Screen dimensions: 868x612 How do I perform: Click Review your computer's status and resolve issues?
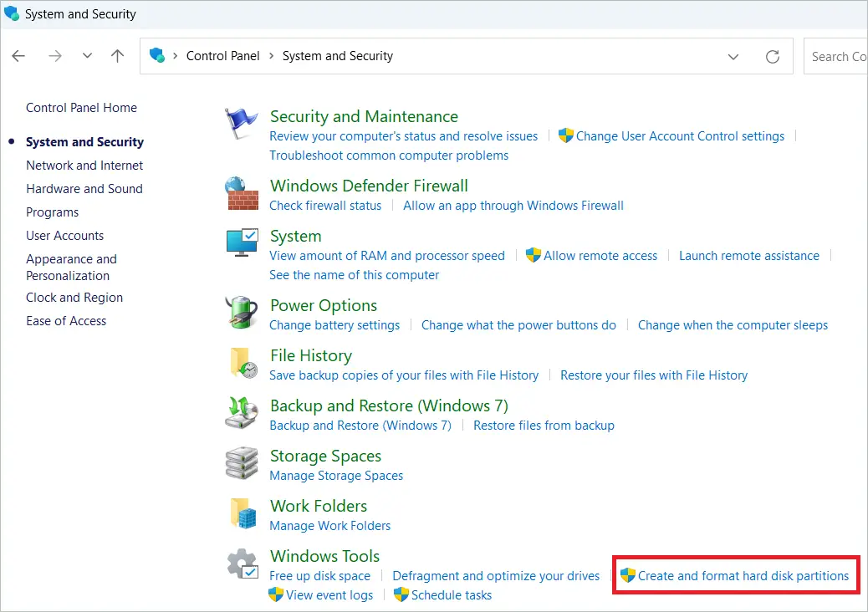pos(403,136)
